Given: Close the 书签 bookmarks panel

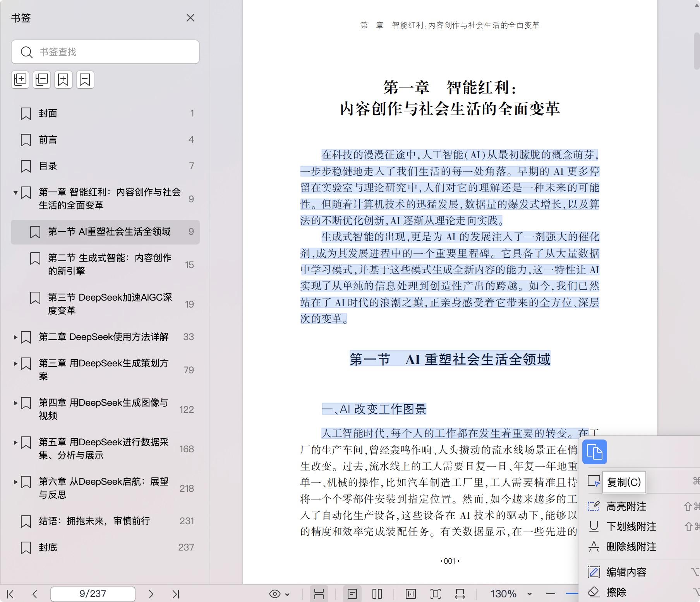Looking at the screenshot, I should tap(190, 18).
